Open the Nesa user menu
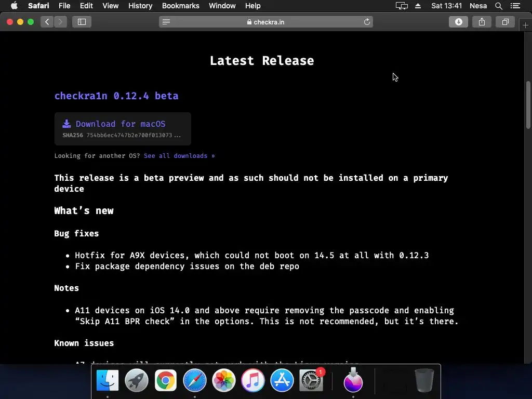Image resolution: width=532 pixels, height=399 pixels. [x=478, y=6]
